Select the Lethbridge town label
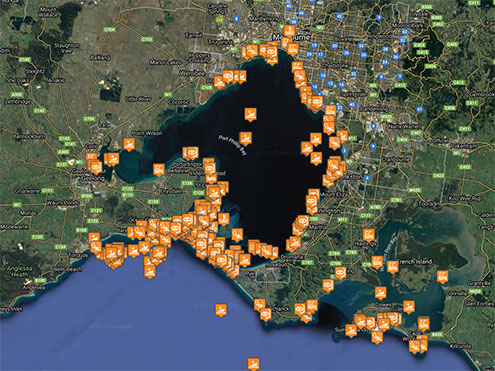The image size is (495, 371). pos(18,101)
